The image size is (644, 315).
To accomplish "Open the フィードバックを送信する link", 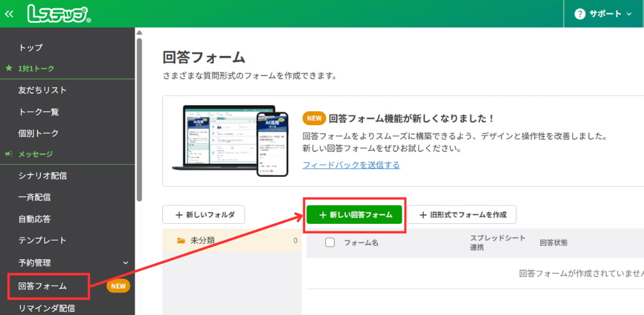I will [x=351, y=165].
